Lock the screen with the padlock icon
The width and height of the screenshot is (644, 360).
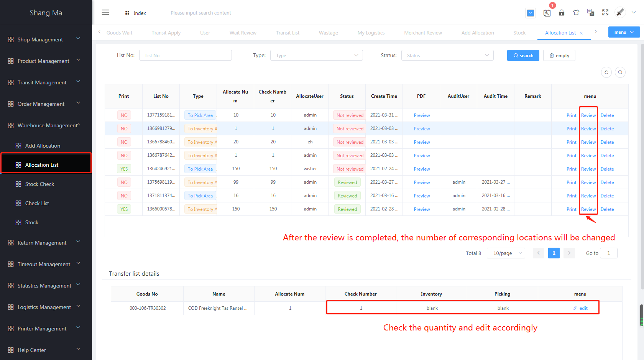(562, 13)
